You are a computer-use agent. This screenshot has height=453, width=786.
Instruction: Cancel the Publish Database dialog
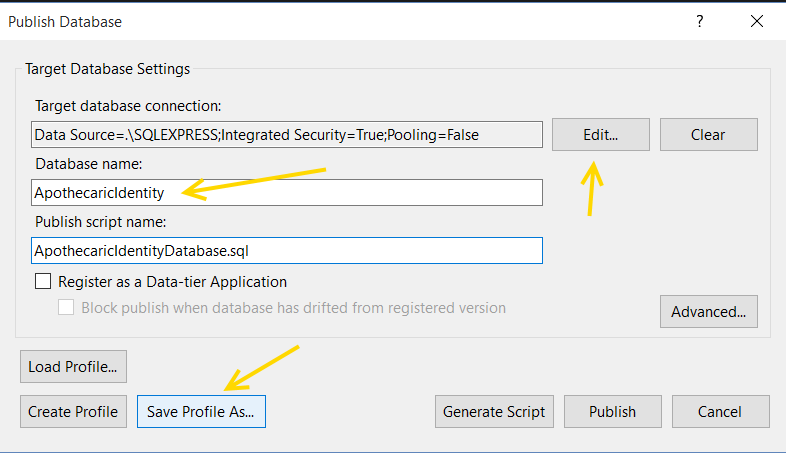click(x=720, y=411)
